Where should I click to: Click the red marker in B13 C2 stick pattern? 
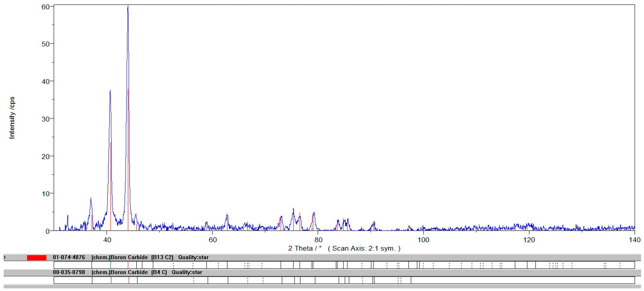(128, 265)
